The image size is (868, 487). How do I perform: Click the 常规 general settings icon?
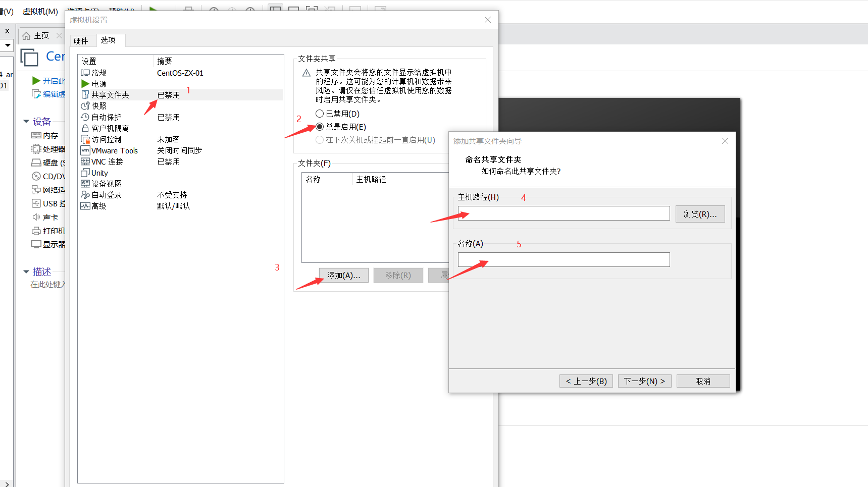pos(85,73)
